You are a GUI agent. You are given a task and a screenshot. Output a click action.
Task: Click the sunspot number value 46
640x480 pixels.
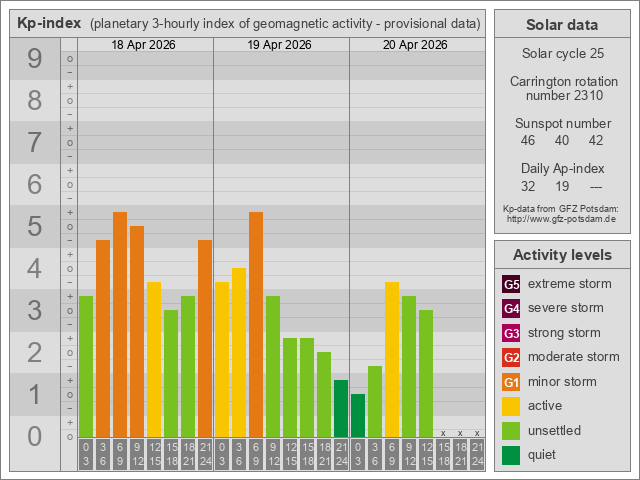pos(528,141)
